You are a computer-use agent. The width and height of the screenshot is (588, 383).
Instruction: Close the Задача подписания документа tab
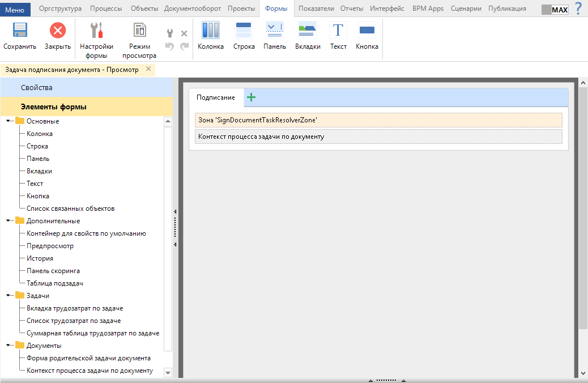click(148, 69)
